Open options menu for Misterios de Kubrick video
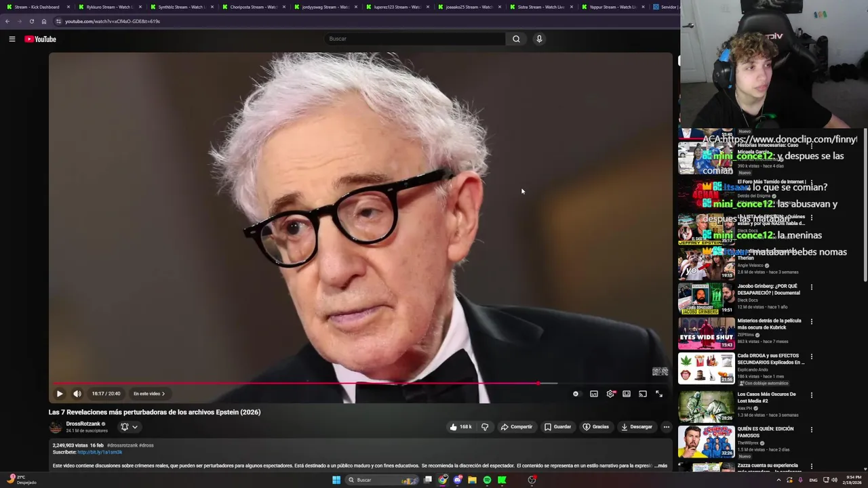The width and height of the screenshot is (868, 488). coord(811,322)
